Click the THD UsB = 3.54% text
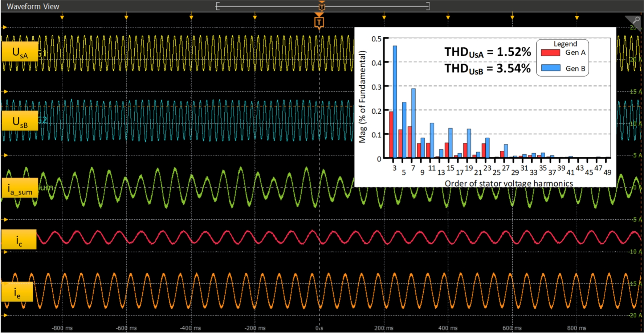The width and height of the screenshot is (644, 333). click(x=488, y=68)
